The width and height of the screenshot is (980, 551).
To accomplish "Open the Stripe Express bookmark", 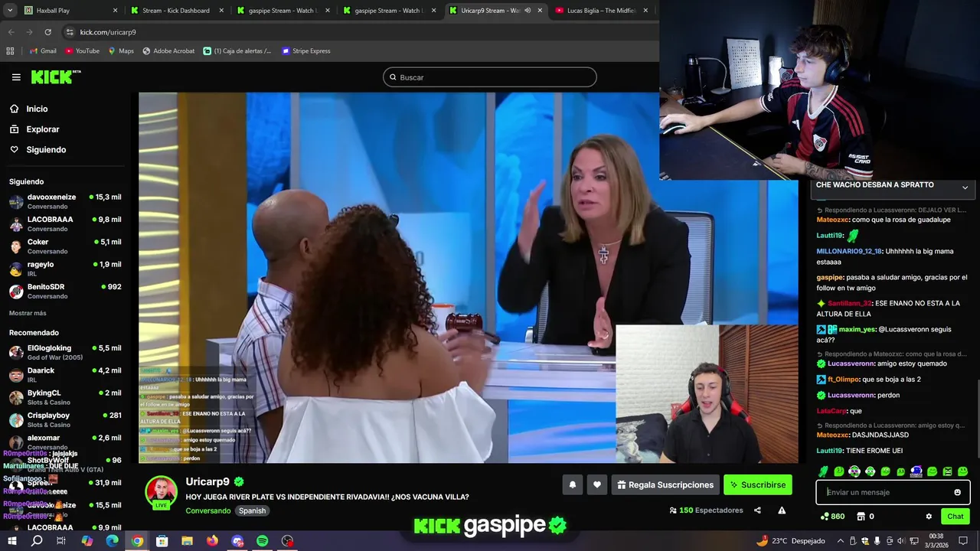I will (306, 51).
